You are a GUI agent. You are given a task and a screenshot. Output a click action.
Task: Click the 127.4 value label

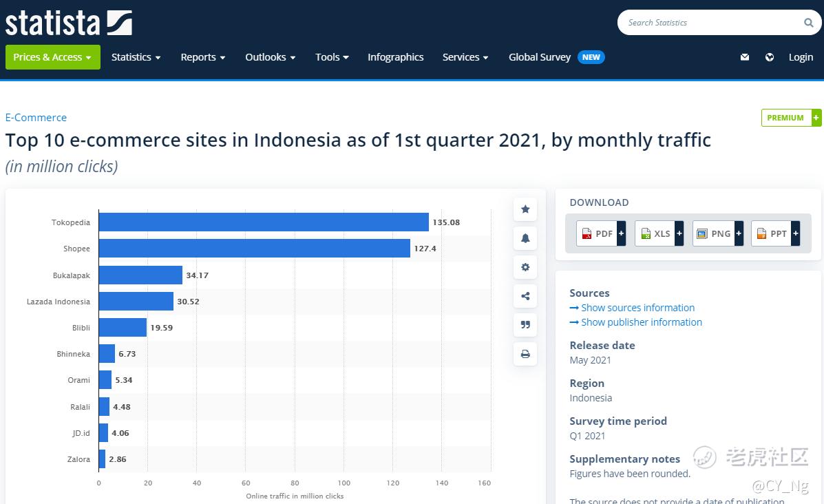tap(425, 249)
